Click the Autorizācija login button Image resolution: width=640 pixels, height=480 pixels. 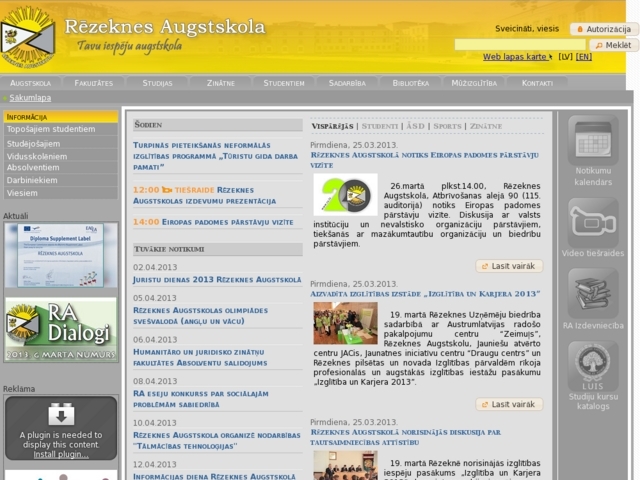[x=604, y=29]
